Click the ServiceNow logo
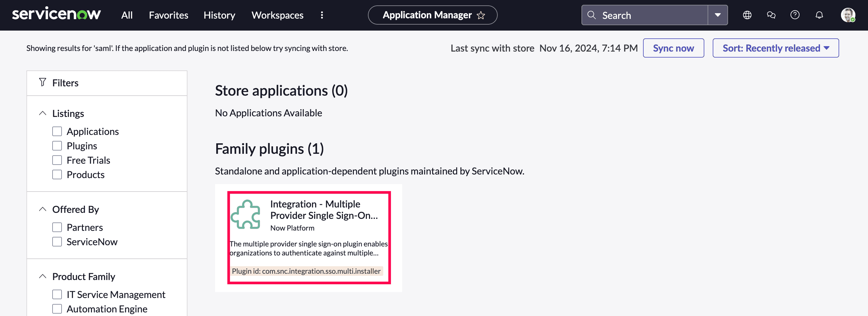 pos(56,14)
